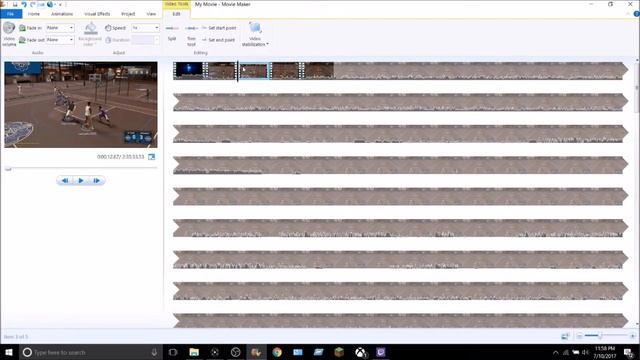
Task: Change thumbnail size icon in status bar
Action: (565, 336)
